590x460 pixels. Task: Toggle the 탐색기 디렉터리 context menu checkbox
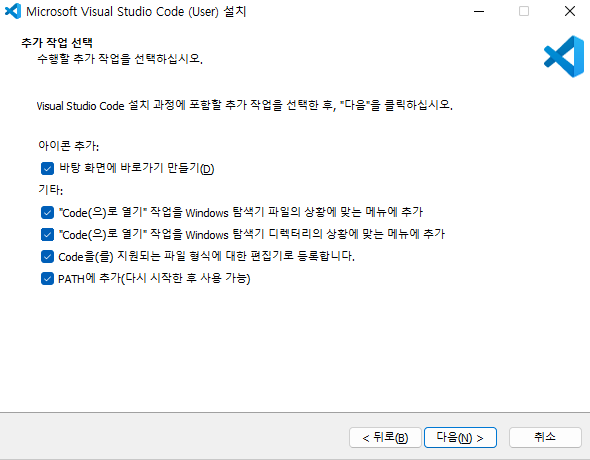pyautogui.click(x=47, y=235)
